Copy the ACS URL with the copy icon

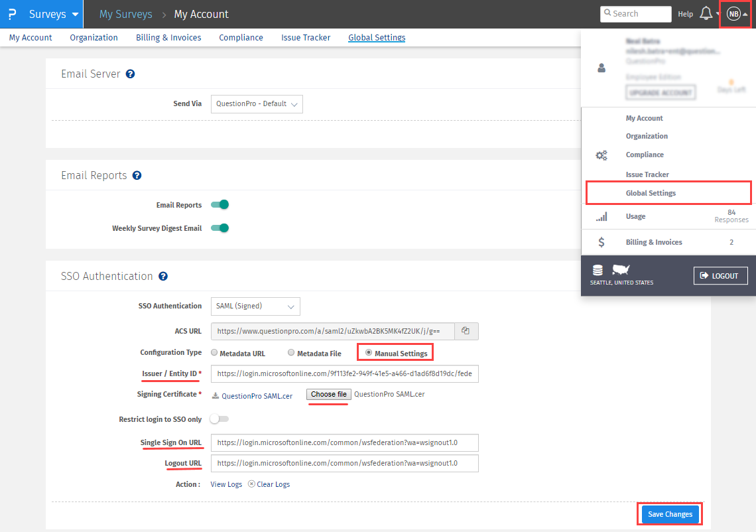tap(466, 331)
